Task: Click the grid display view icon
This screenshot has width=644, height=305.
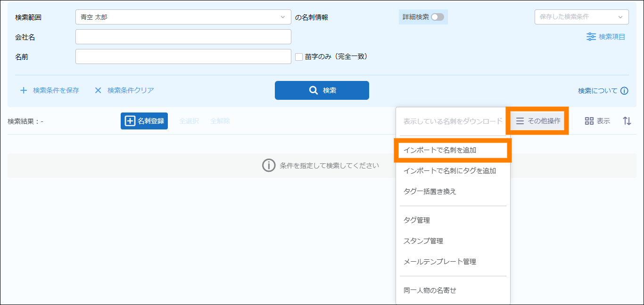Action: point(589,121)
